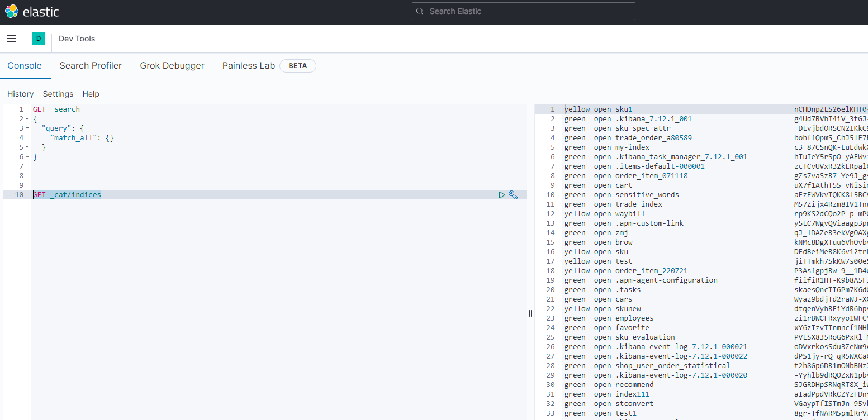
Task: Open the hamburger navigation menu
Action: tap(12, 39)
